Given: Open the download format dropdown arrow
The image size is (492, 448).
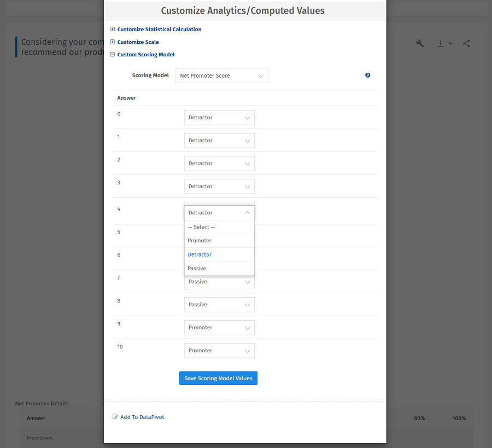Looking at the screenshot, I should (450, 44).
